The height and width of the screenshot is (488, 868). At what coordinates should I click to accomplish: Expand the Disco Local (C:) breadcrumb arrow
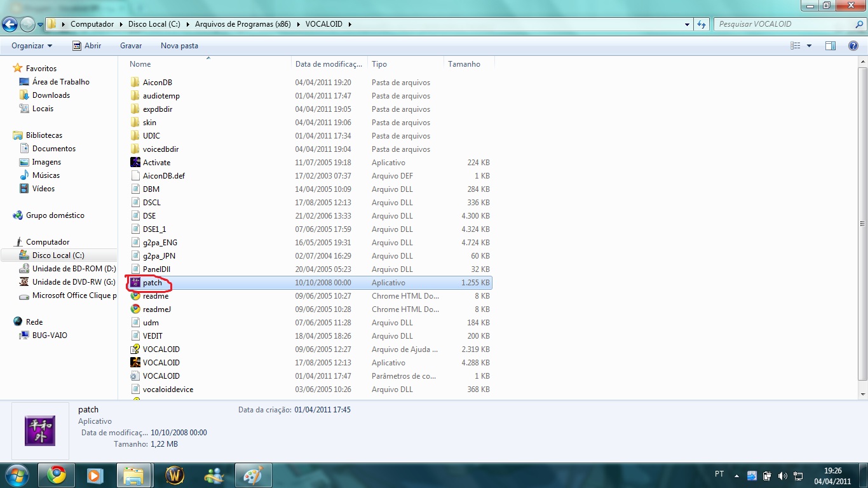187,24
